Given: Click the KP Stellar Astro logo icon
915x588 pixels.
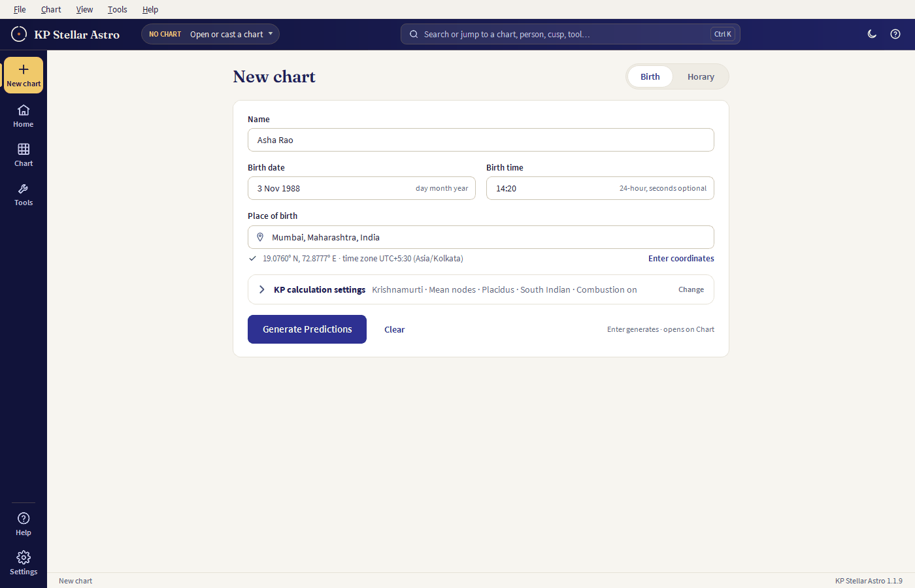Looking at the screenshot, I should coord(19,34).
